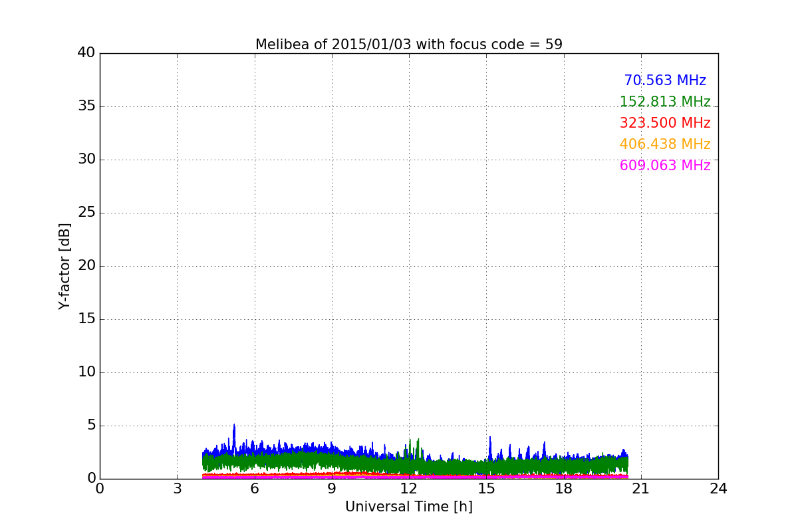Click the y-axis tick label 30
798x532 pixels.
(x=86, y=160)
